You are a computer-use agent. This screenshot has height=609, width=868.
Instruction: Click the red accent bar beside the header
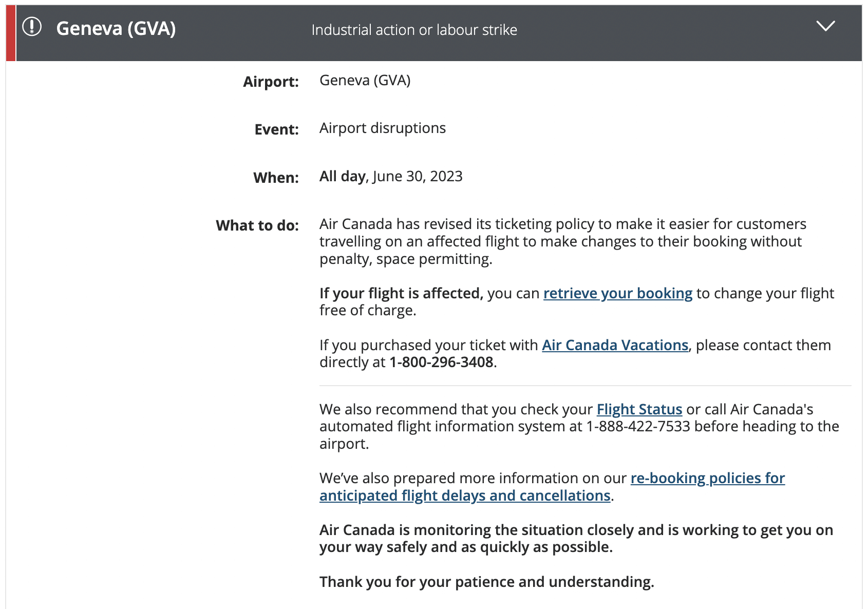[x=10, y=33]
